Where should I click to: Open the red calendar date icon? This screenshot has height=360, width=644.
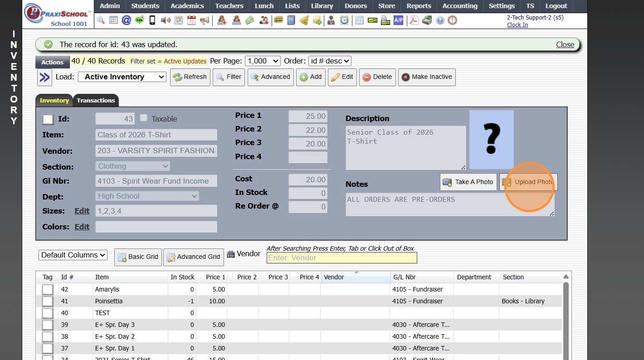191,20
